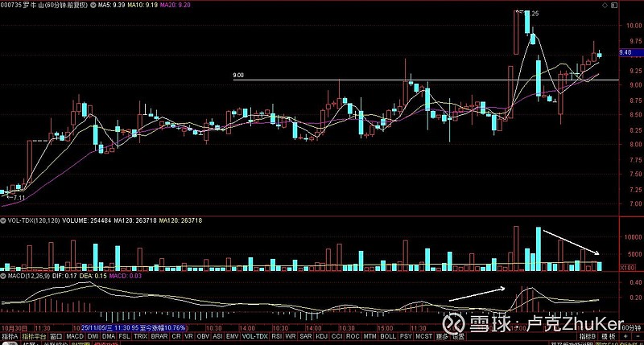Select the ROC indicator tab
This screenshot has height=345, width=644.
353,336
